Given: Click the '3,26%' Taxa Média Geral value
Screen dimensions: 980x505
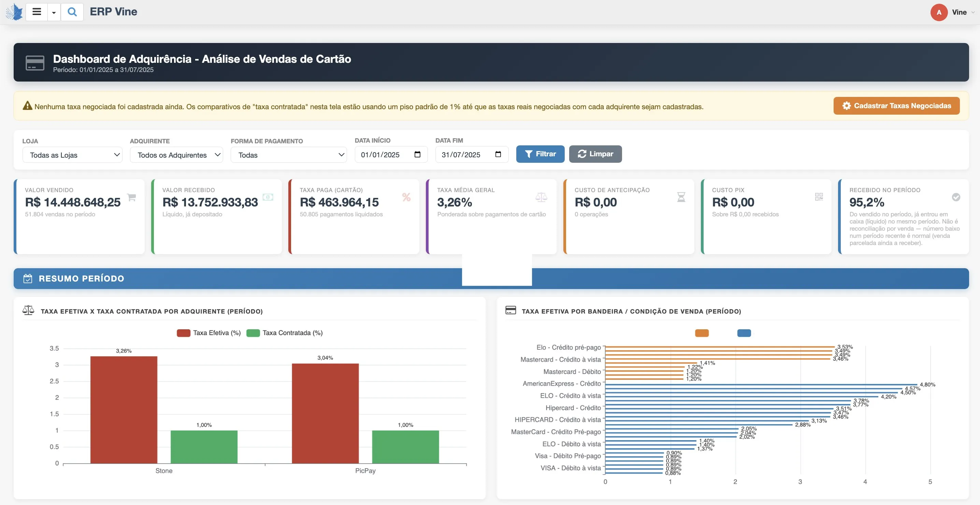Looking at the screenshot, I should [455, 202].
